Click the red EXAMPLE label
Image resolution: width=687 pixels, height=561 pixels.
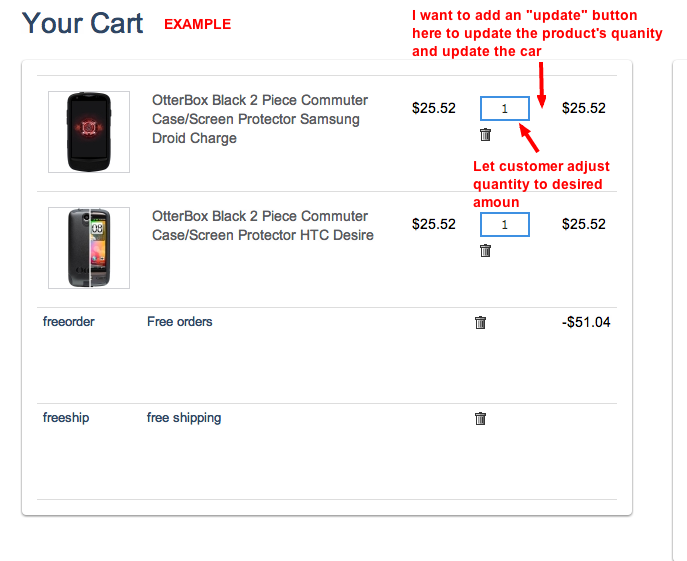tap(197, 24)
